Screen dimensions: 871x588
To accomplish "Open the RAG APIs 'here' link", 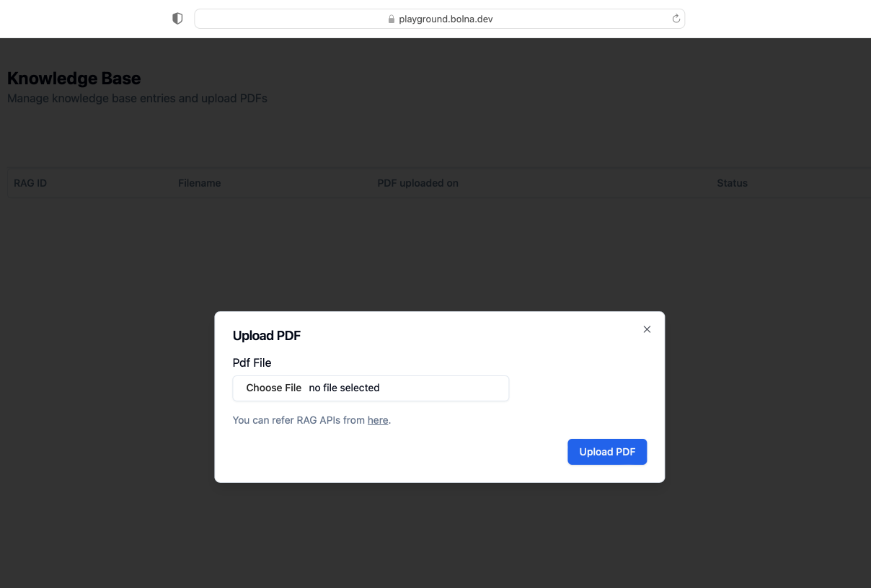I will (378, 420).
